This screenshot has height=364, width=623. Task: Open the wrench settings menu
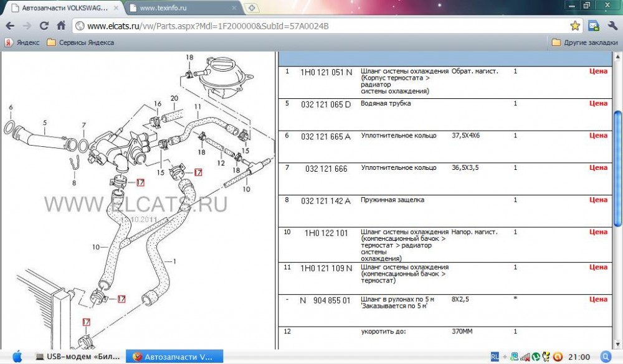(612, 26)
